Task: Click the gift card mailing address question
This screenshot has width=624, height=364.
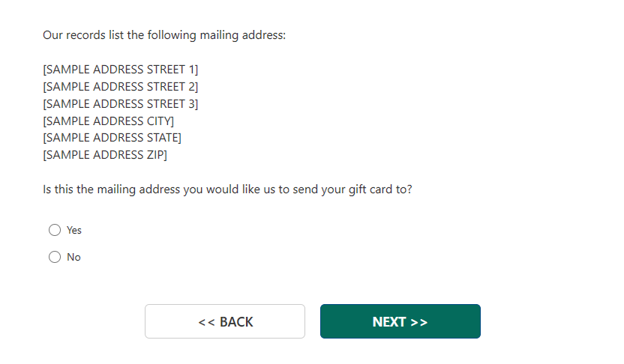Action: point(227,189)
